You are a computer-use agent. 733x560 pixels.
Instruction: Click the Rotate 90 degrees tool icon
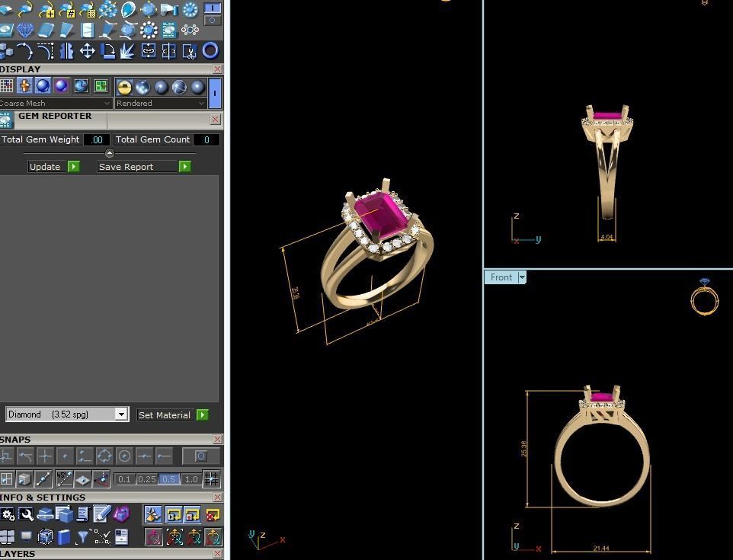tap(107, 51)
